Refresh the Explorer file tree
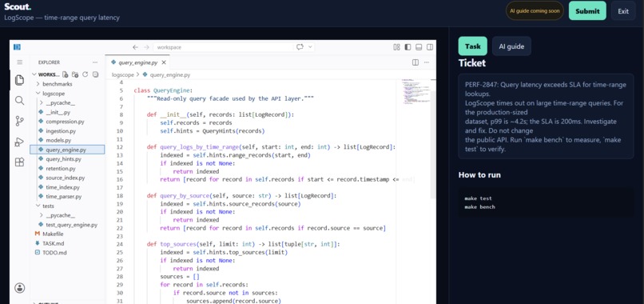This screenshot has height=304, width=644. pyautogui.click(x=85, y=74)
